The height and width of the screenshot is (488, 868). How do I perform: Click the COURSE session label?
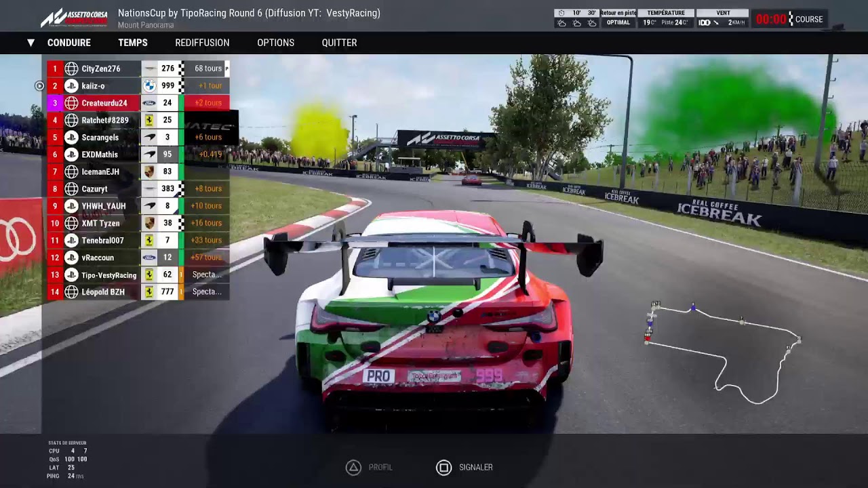(x=809, y=19)
